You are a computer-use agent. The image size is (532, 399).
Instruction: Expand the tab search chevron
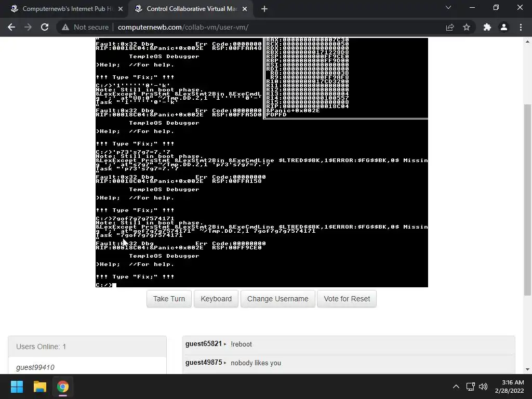click(x=448, y=7)
